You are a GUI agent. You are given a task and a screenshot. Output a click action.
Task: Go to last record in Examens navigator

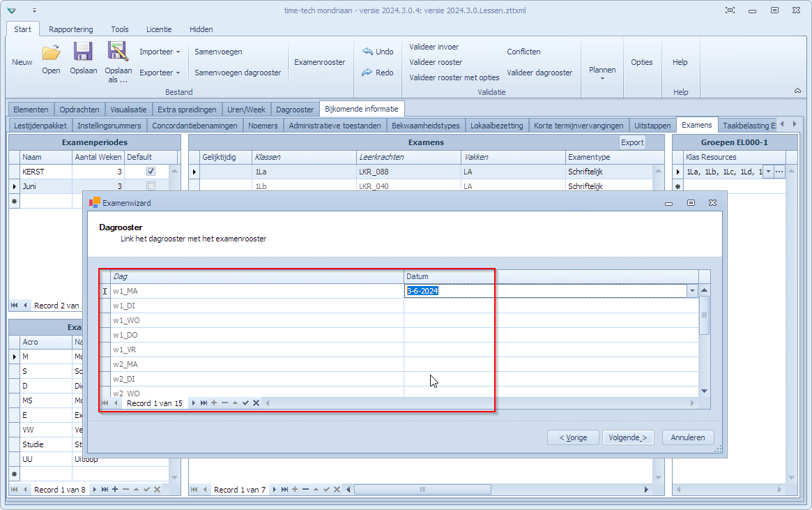point(284,489)
